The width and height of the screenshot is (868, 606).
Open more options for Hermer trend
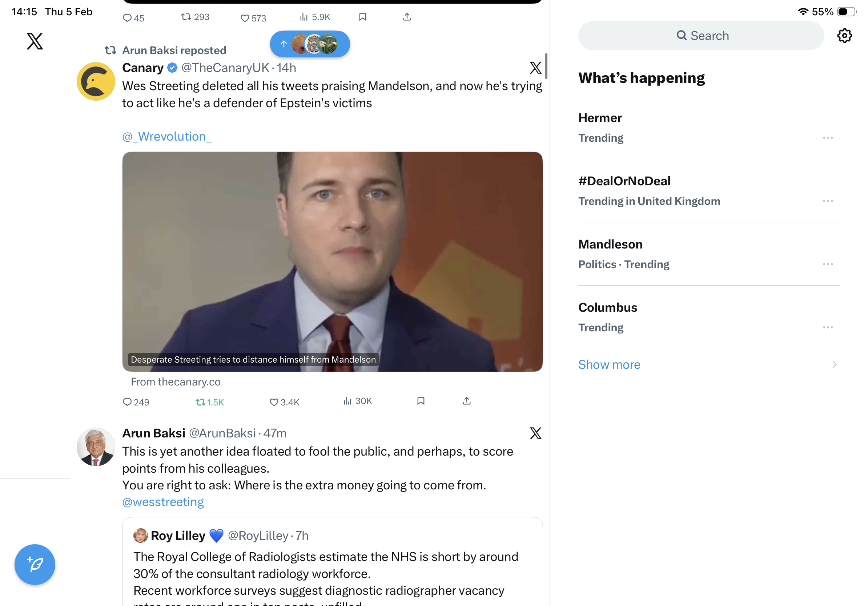pos(828,138)
